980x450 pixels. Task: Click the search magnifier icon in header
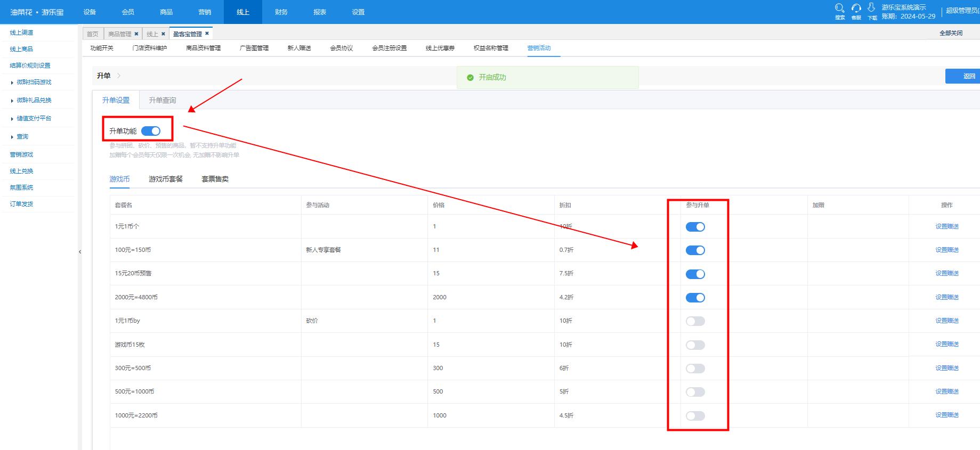(840, 9)
